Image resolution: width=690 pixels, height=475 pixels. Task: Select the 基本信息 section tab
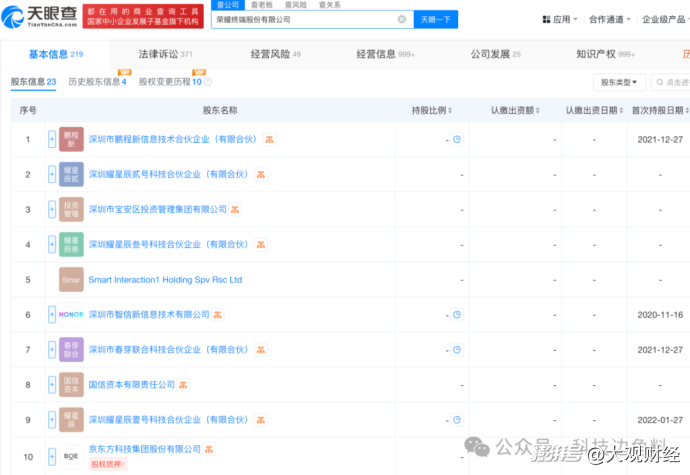tap(56, 54)
